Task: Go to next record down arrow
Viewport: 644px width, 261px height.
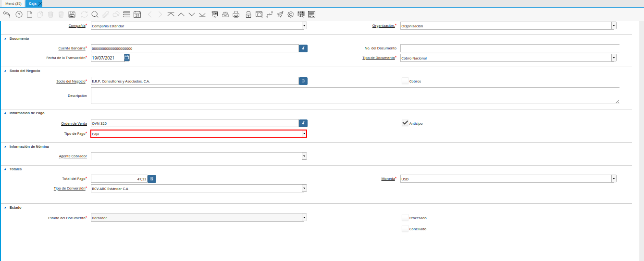Action: (x=192, y=14)
